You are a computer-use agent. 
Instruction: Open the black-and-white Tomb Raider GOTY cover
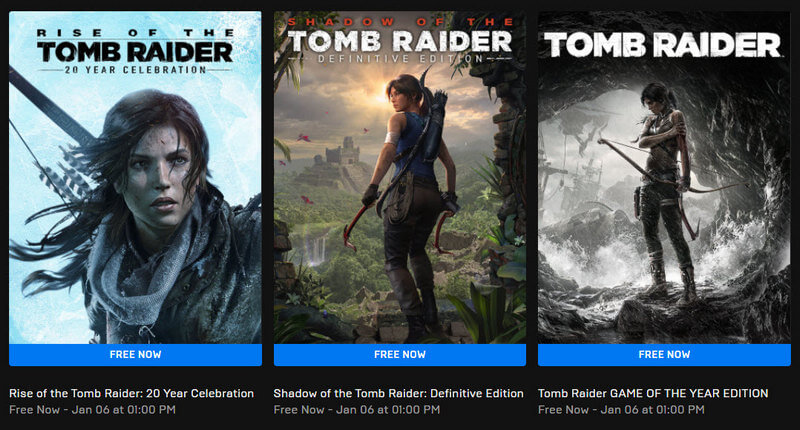[x=664, y=178]
